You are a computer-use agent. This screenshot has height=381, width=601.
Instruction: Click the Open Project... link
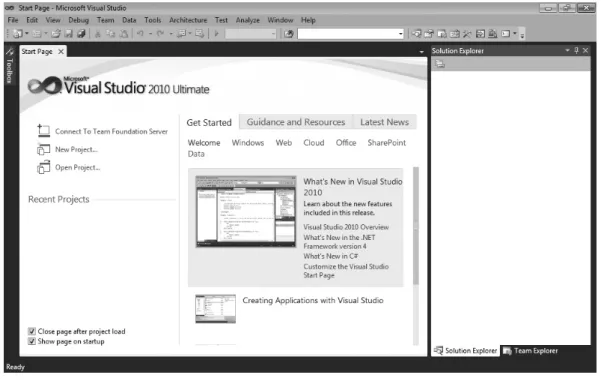tap(77, 168)
